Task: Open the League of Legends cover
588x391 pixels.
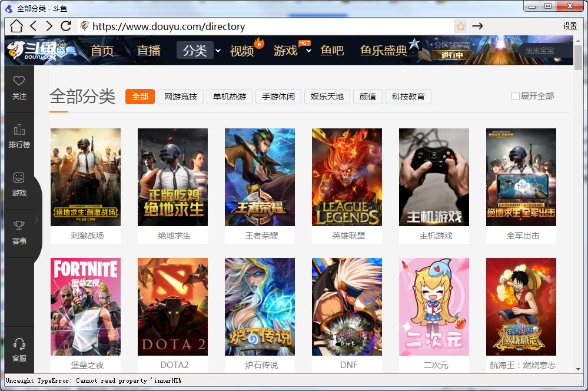Action: [347, 177]
